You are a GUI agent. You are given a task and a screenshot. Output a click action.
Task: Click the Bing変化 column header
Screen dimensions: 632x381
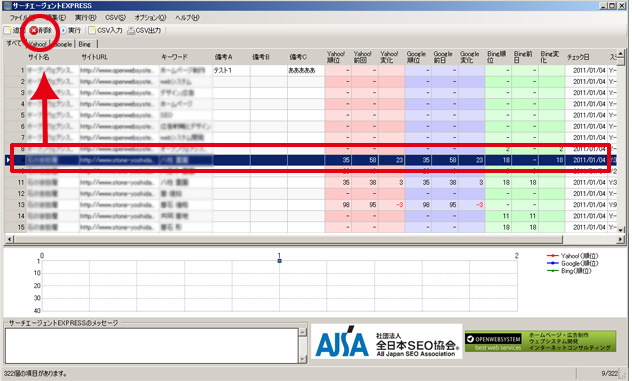click(x=551, y=57)
